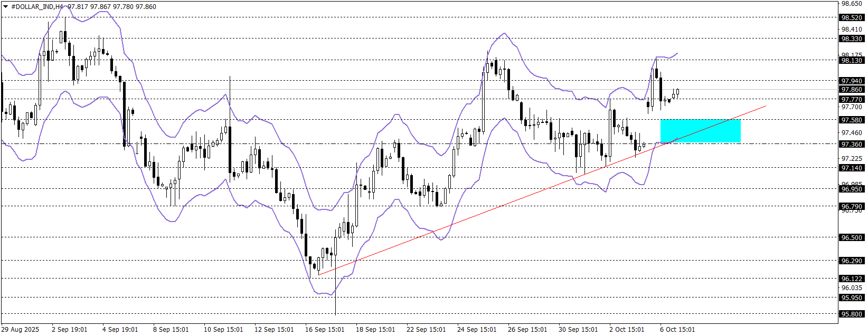This screenshot has height=336, width=868.
Task: Click the 6 Oct 15:01 time label
Action: point(677,330)
